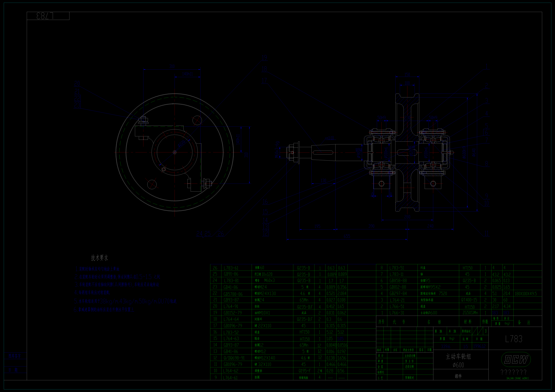Click the DCW logo in the title block
Viewport: 555px width, 392px height.
(x=516, y=359)
